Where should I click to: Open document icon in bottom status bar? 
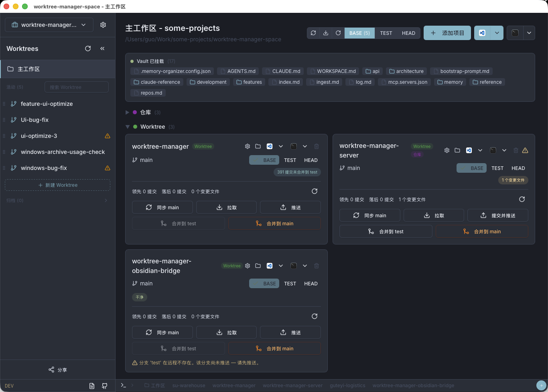pyautogui.click(x=92, y=386)
